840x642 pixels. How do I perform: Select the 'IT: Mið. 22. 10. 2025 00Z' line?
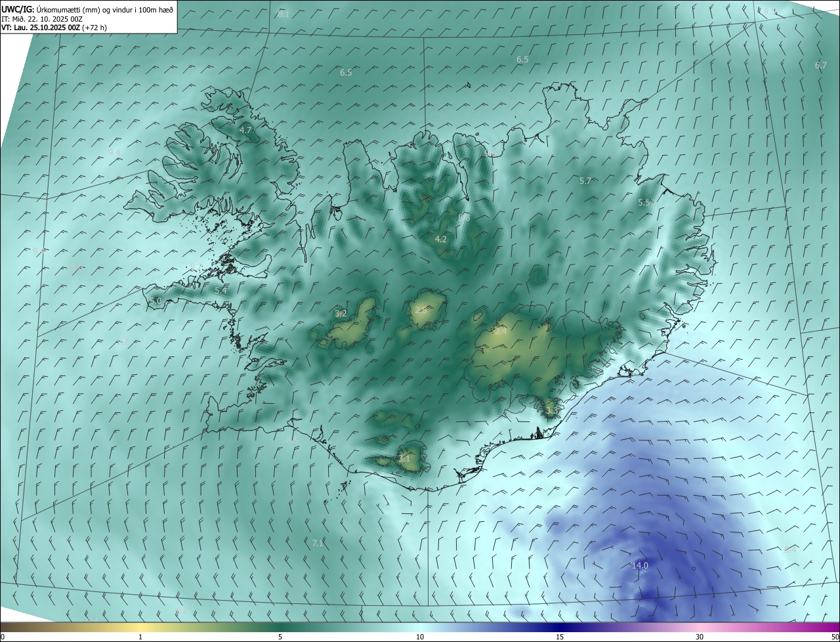(x=43, y=18)
